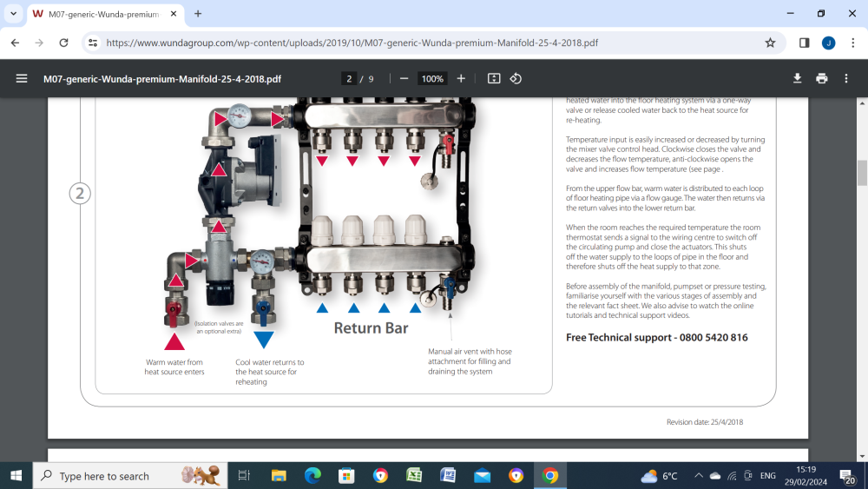The image size is (868, 489).
Task: Open Task View on taskbar
Action: (244, 476)
